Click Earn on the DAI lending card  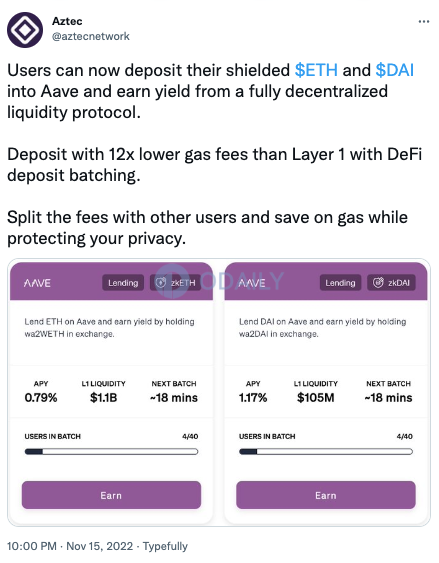click(326, 495)
